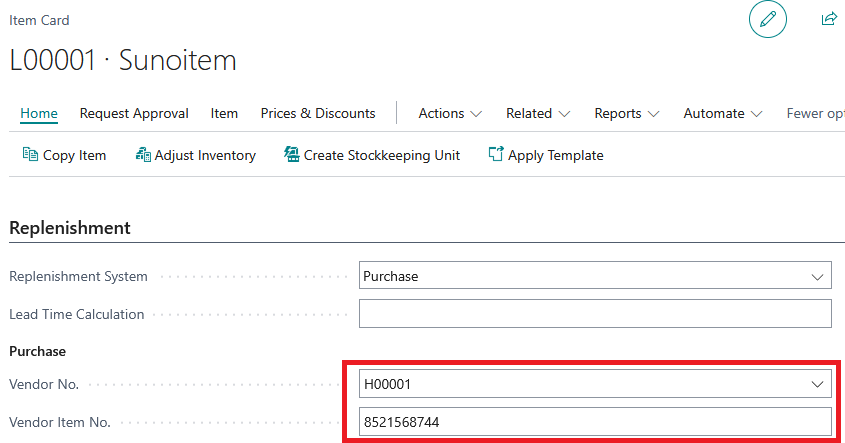Expand the Reports menu
This screenshot has width=845, height=443.
(x=627, y=114)
